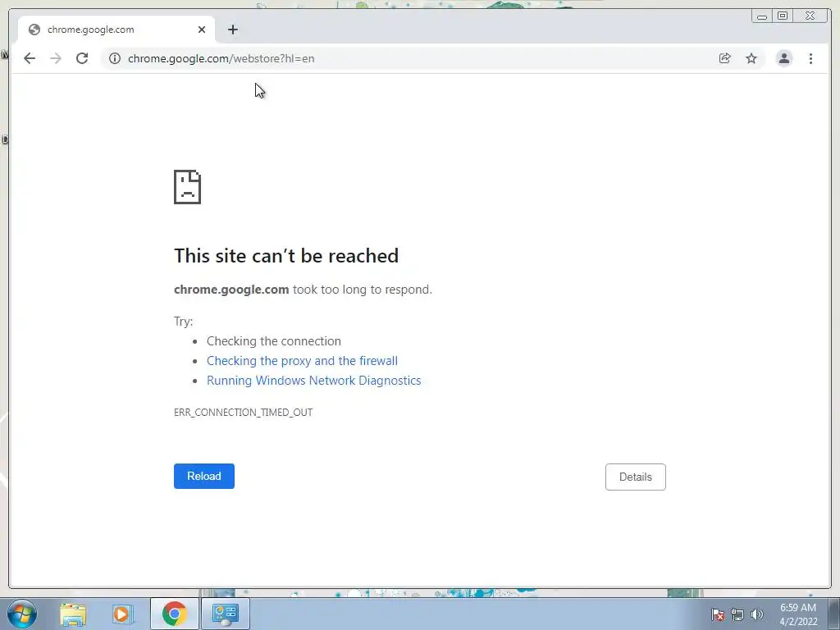
Task: Click the sad page error icon
Action: click(188, 187)
